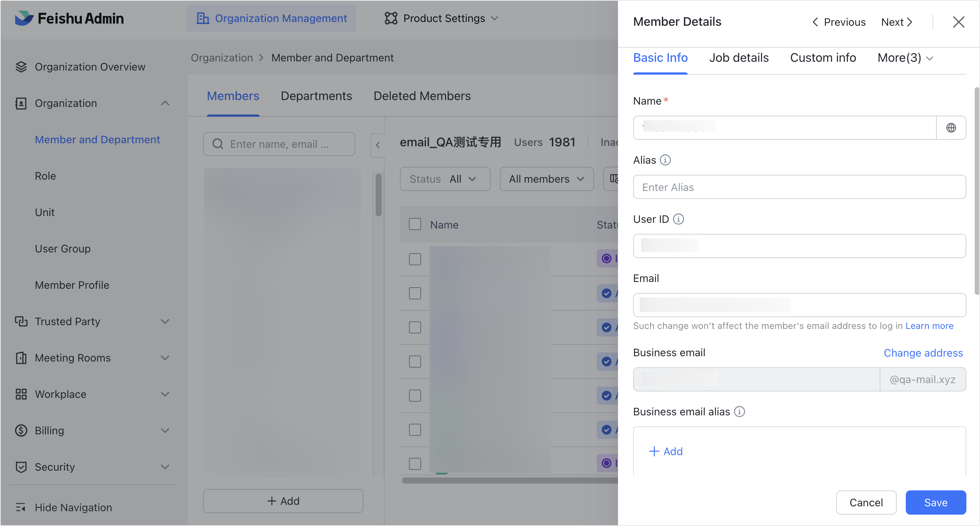
Task: Click the Trusted Party sidebar icon
Action: coord(21,321)
